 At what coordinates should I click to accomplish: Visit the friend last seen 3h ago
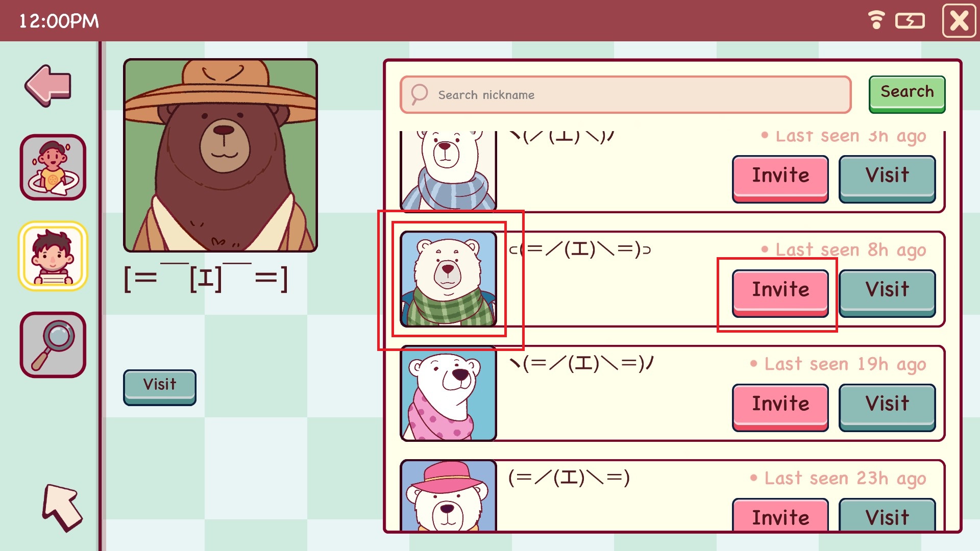click(x=887, y=179)
